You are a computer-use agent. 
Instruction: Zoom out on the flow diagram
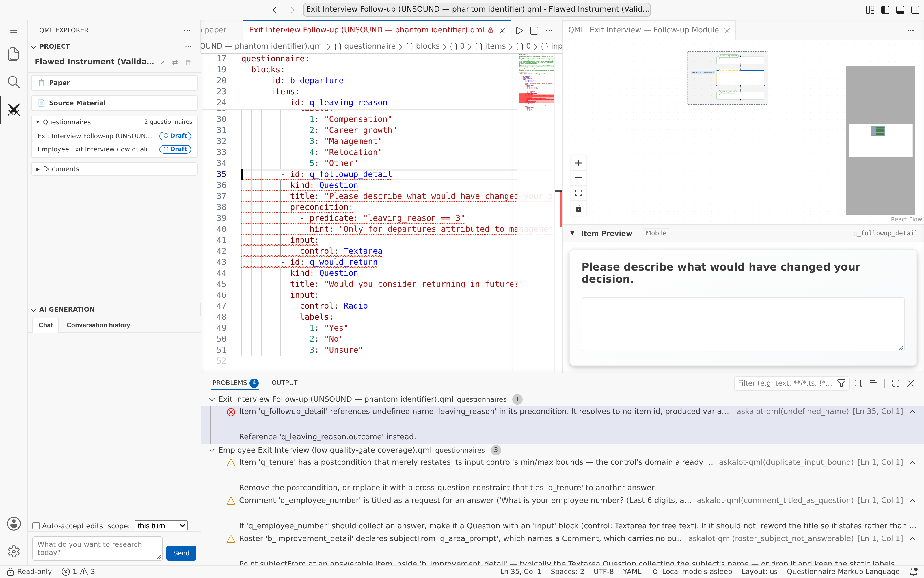tap(578, 178)
